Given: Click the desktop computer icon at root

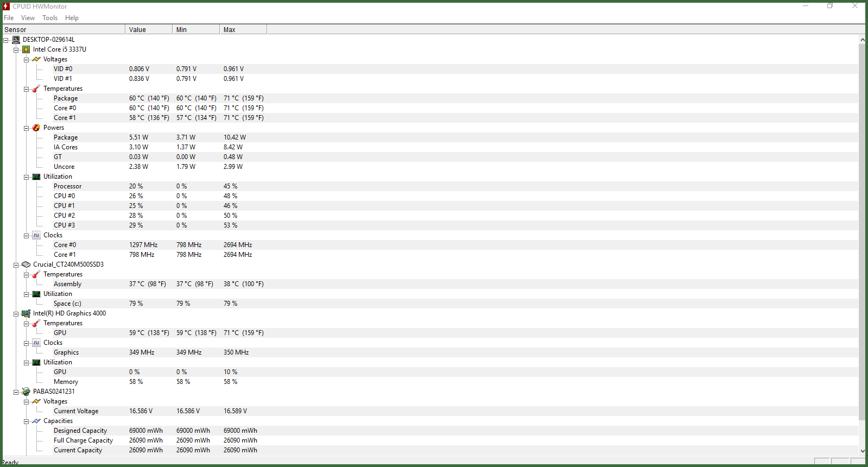Looking at the screenshot, I should click(16, 40).
